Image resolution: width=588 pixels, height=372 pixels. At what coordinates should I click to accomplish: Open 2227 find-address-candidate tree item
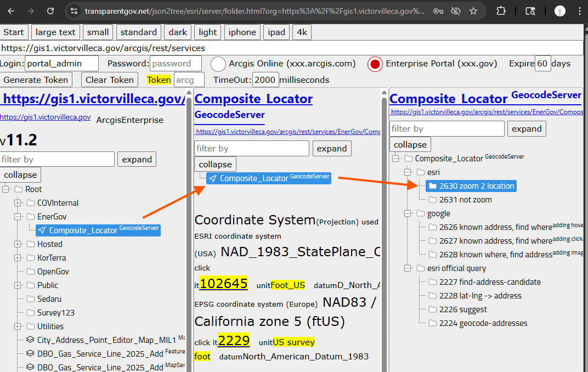tap(490, 282)
